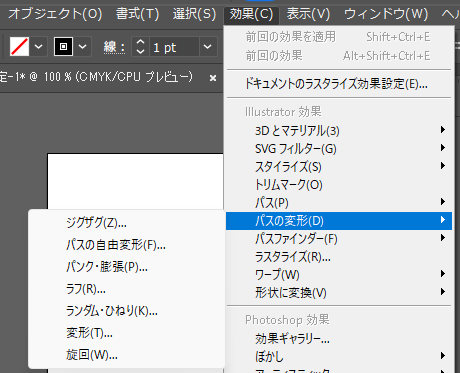Expand 形状に変換(V) submenu
Screen dimensions: 460x373
pyautogui.click(x=339, y=293)
